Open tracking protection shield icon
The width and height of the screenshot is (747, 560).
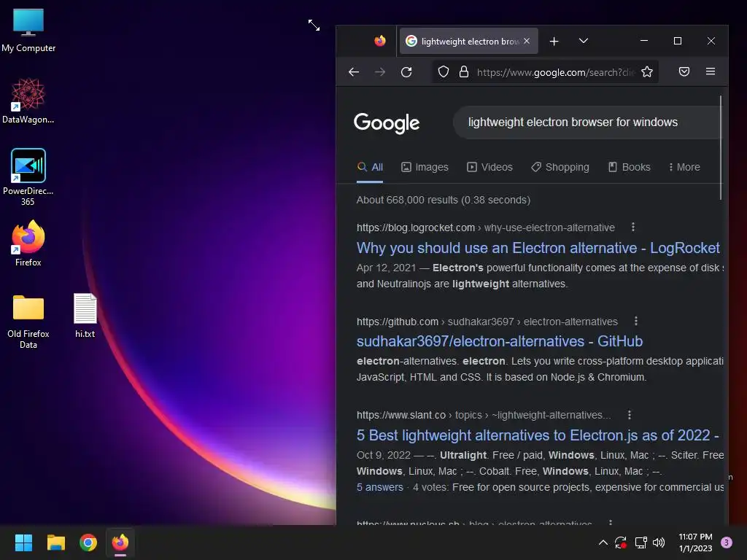(x=444, y=72)
